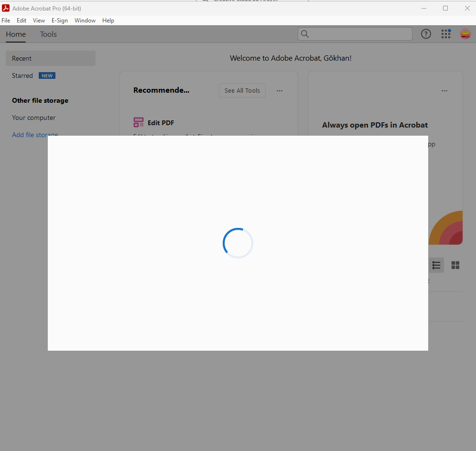Switch recent files to grid view
This screenshot has height=451, width=476.
pos(455,265)
